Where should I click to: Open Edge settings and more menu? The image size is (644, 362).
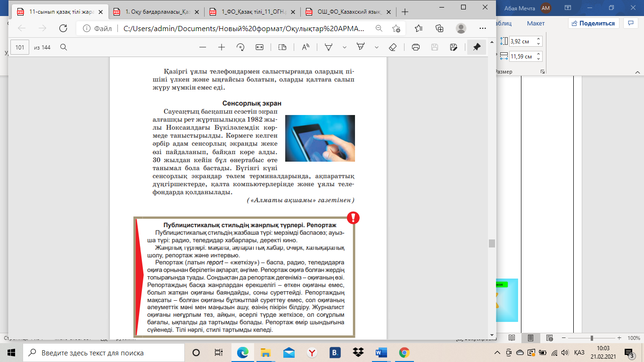[482, 28]
